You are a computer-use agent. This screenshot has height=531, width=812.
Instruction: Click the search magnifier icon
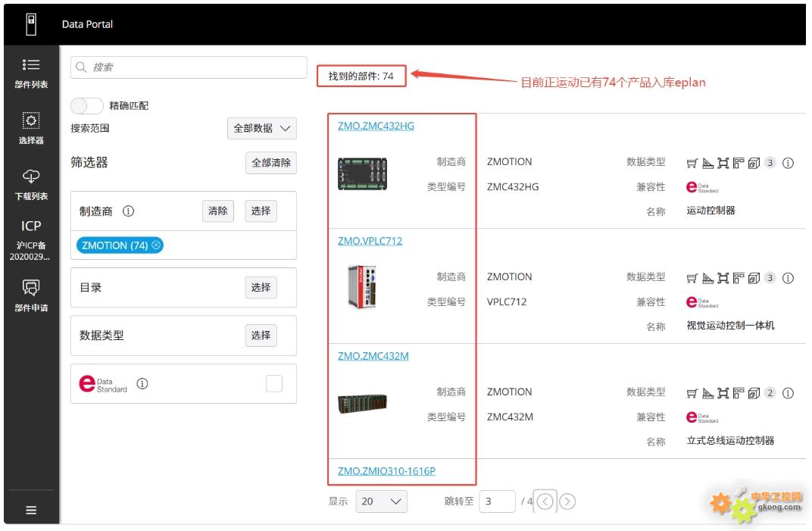click(81, 67)
